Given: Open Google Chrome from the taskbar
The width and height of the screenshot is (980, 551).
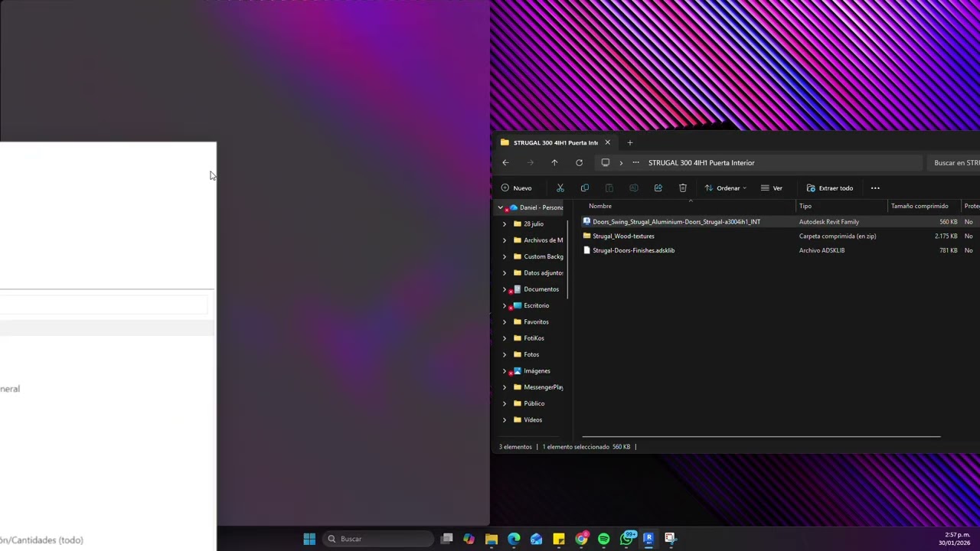Looking at the screenshot, I should point(581,539).
